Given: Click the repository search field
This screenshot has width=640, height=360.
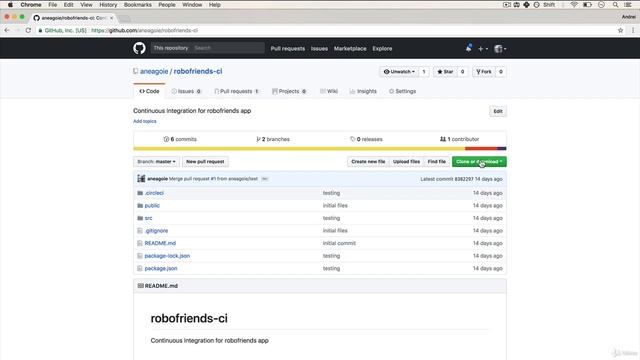Looking at the screenshot, I should pos(228,48).
